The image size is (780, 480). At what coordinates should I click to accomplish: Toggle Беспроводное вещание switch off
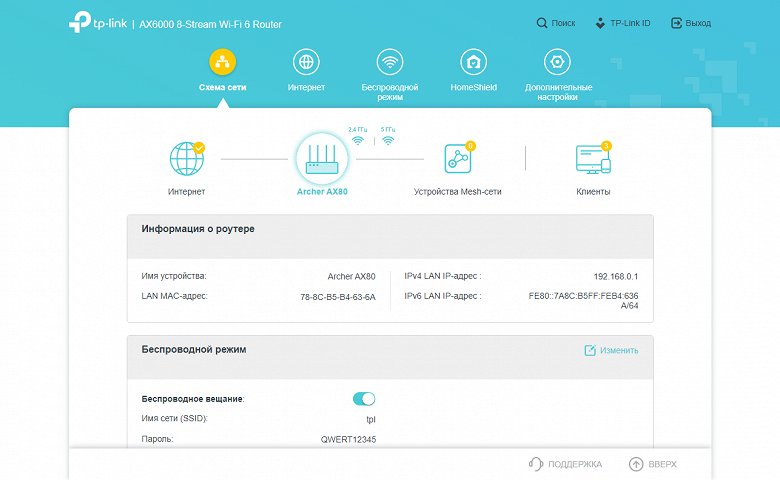click(364, 399)
